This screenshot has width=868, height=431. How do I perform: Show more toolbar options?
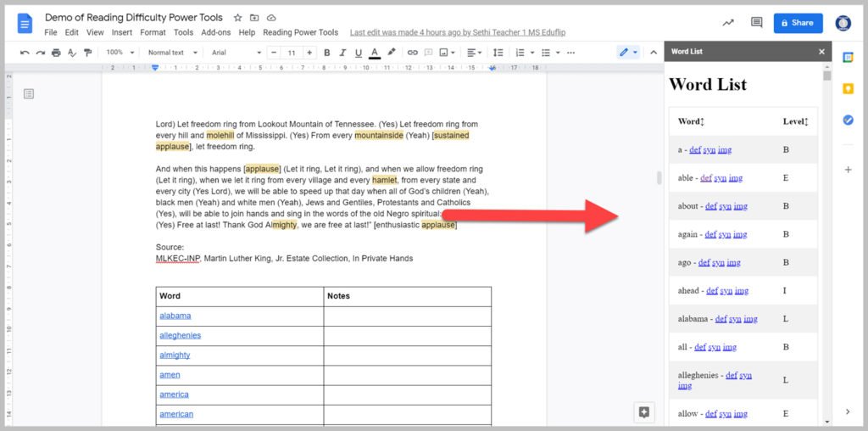point(571,53)
